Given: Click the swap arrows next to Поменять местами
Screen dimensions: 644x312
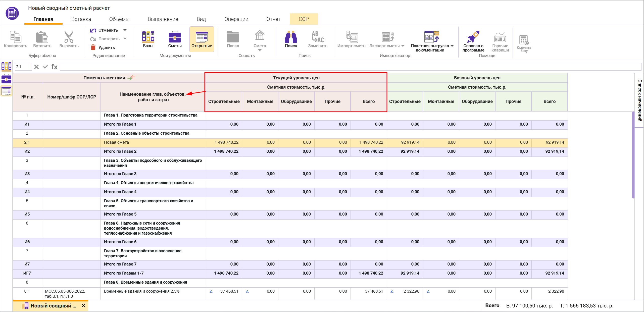Looking at the screenshot, I should tap(131, 78).
